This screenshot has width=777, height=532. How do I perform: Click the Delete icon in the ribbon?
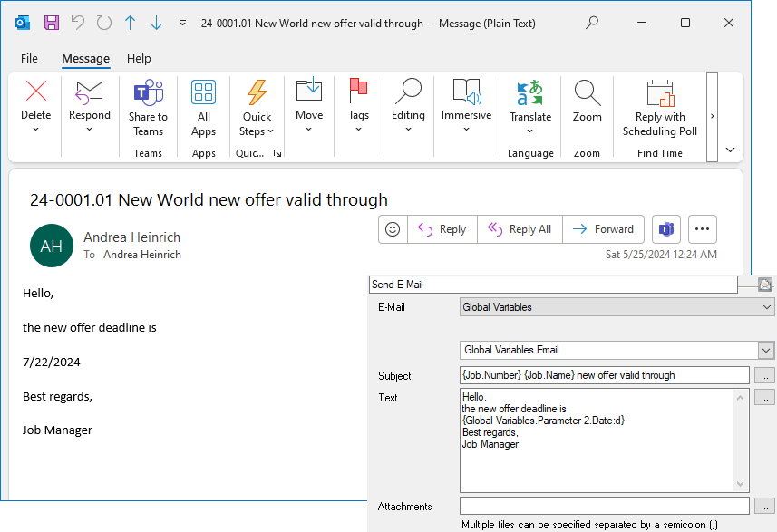point(36,92)
